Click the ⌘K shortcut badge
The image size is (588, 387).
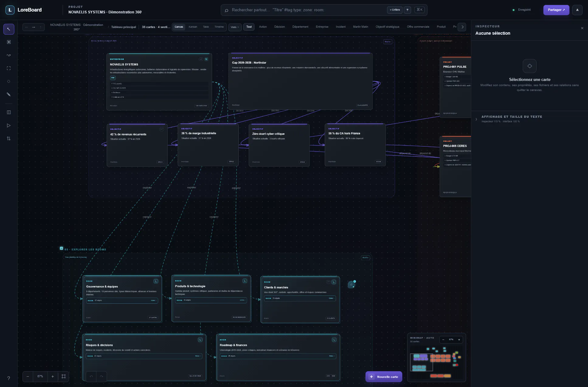coord(419,10)
